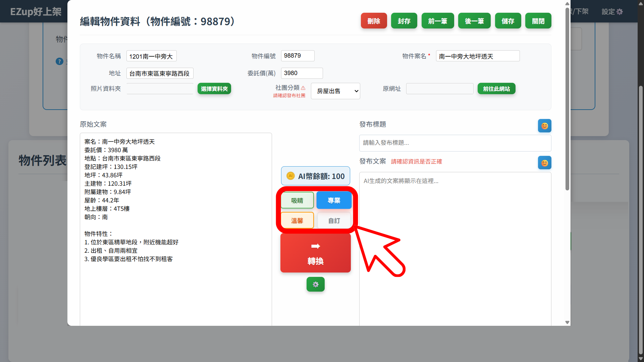Click the 關閉 button
This screenshot has height=362, width=644.
(x=538, y=21)
